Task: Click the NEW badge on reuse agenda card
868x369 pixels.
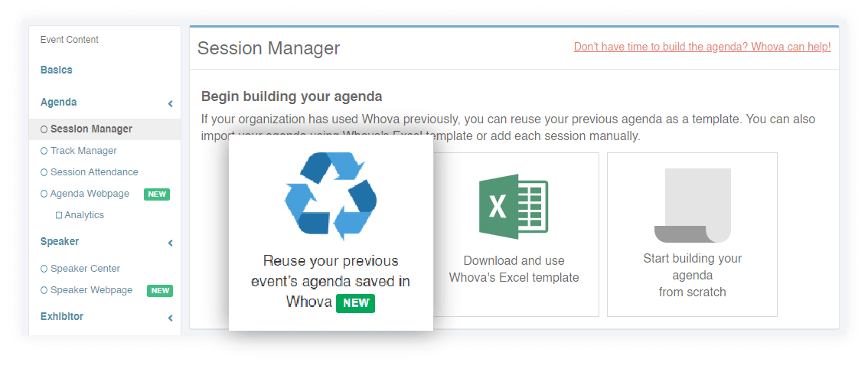Action: [x=356, y=303]
